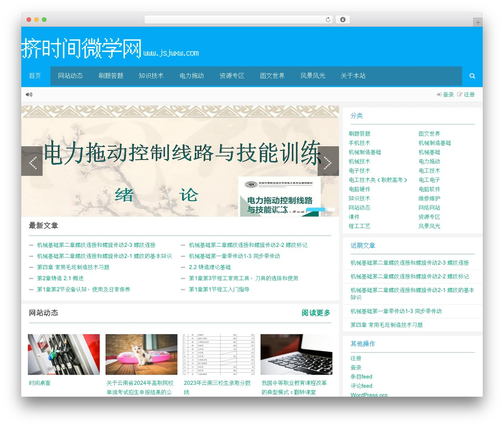Select 电脑硬件 category in sidebar
The width and height of the screenshot is (504, 427).
point(359,189)
